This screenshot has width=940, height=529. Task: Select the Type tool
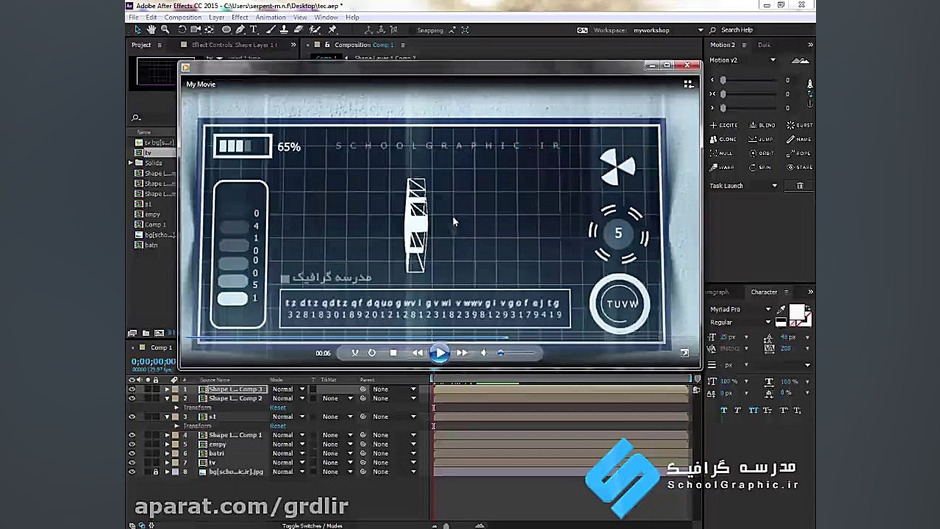(254, 29)
